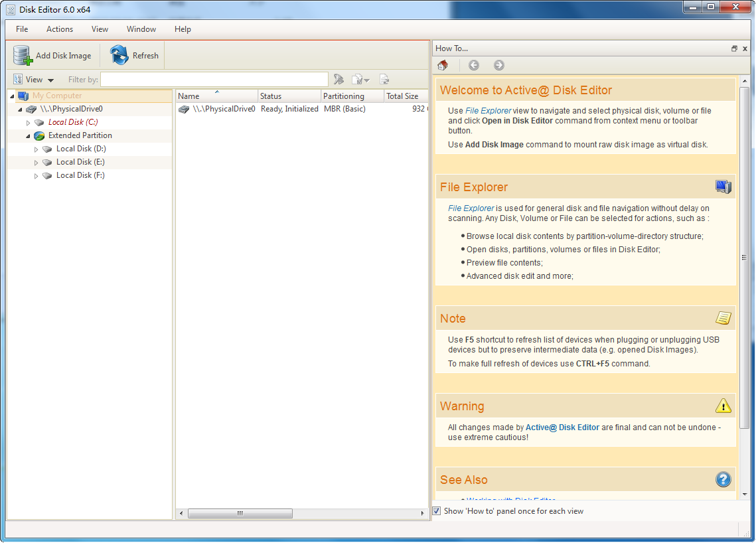Screen dimensions: 756x543
Task: Uncheck Show 'How to' panel once checkbox
Action: [x=437, y=511]
